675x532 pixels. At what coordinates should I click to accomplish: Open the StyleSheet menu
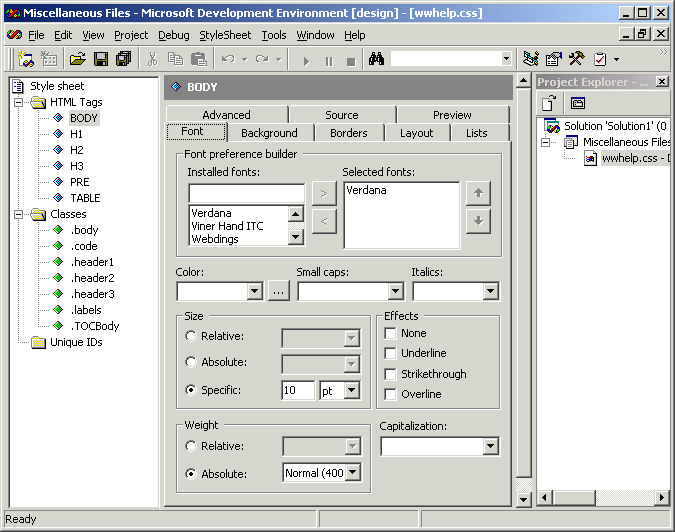(x=225, y=35)
